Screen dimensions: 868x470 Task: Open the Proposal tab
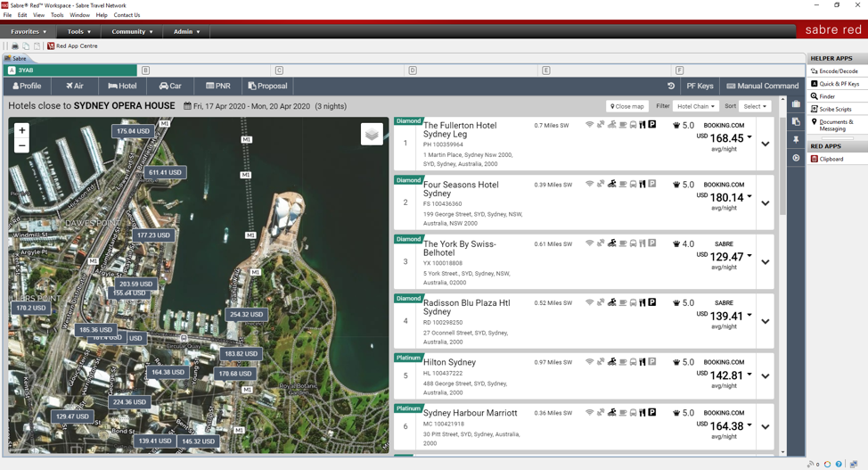click(268, 86)
